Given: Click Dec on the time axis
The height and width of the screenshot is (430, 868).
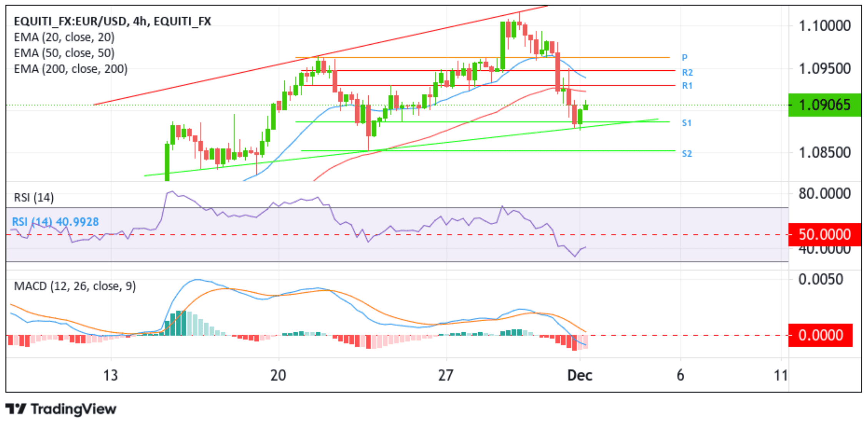Looking at the screenshot, I should (580, 375).
